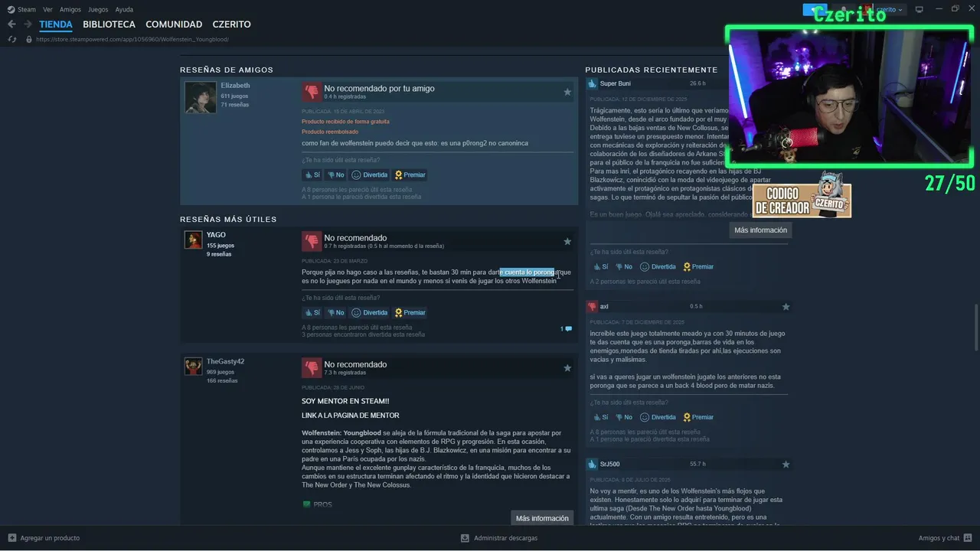Award axi's review with Premiar
This screenshot has height=551, width=980.
[698, 418]
